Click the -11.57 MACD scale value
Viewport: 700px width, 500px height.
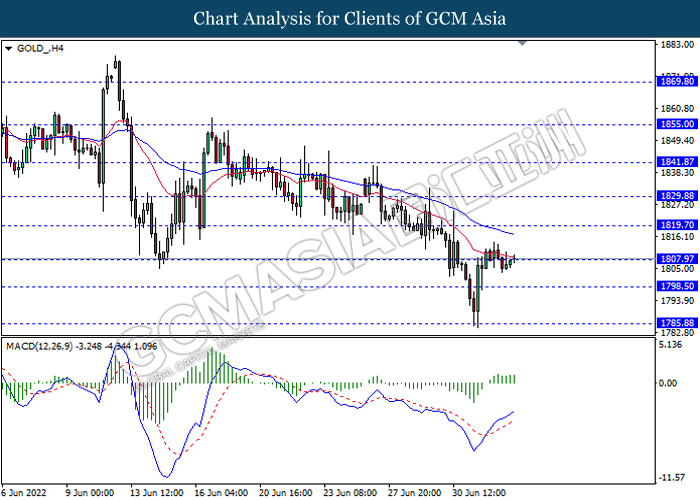(671, 478)
